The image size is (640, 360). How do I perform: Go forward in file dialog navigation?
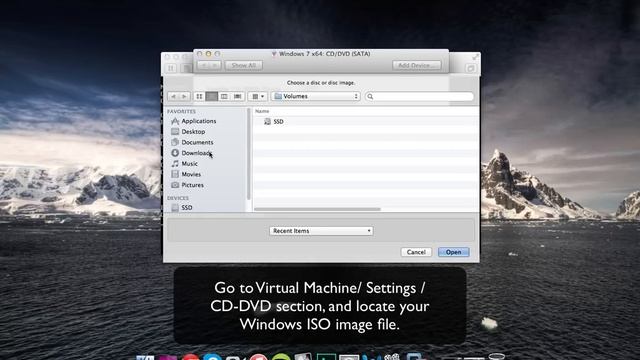pyautogui.click(x=184, y=96)
